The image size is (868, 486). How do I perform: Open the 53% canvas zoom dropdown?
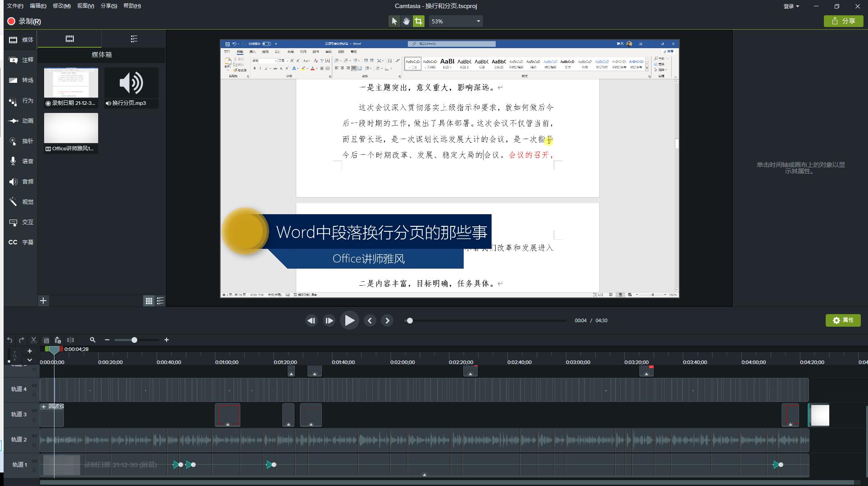(456, 21)
